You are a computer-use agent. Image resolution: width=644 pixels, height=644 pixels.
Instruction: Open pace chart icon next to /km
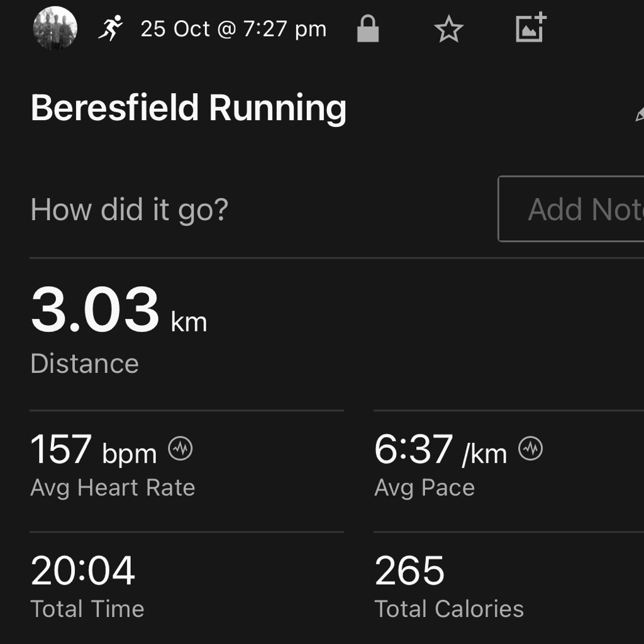coord(530,448)
